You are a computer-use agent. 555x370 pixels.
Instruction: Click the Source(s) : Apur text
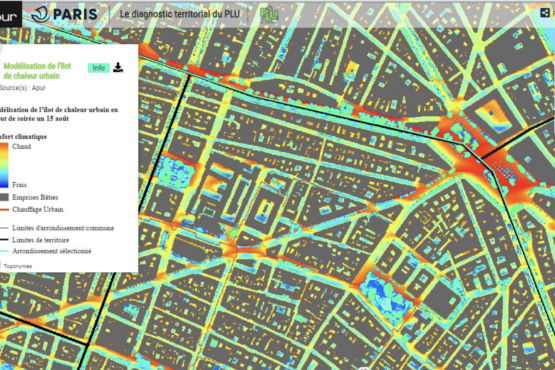(x=23, y=88)
